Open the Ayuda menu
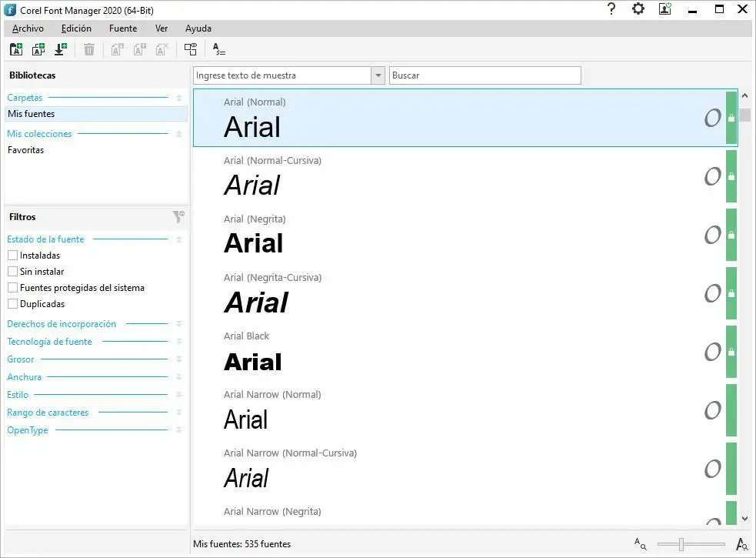The width and height of the screenshot is (756, 558). tap(198, 28)
